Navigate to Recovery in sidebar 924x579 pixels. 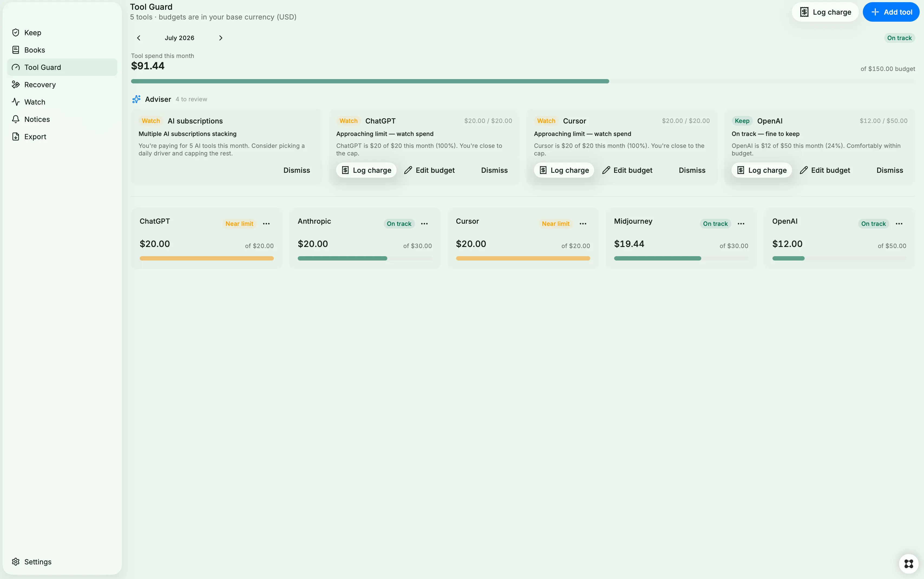62,84
